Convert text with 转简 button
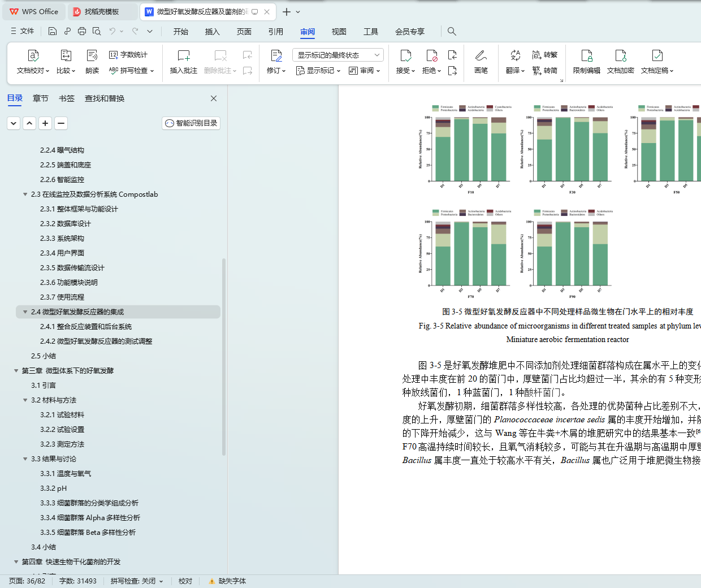Screen dimensions: 701x588 pos(544,71)
